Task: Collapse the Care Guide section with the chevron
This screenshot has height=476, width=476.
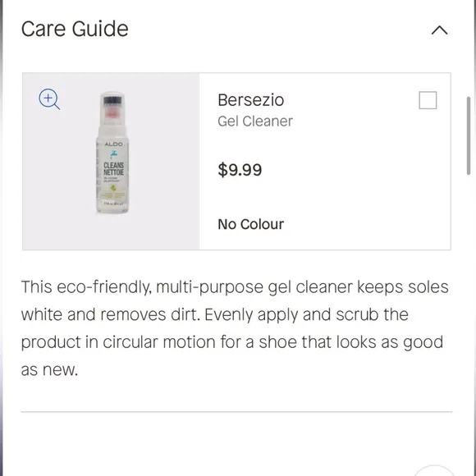Action: [439, 30]
